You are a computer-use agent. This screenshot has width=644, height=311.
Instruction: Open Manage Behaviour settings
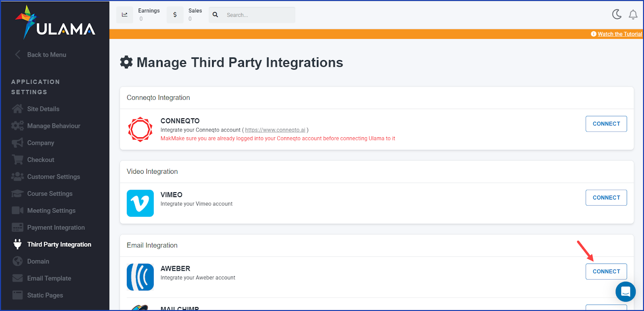click(54, 126)
